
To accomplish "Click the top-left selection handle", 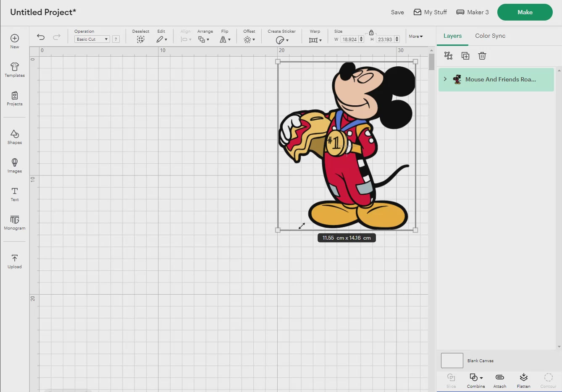I will [278, 62].
